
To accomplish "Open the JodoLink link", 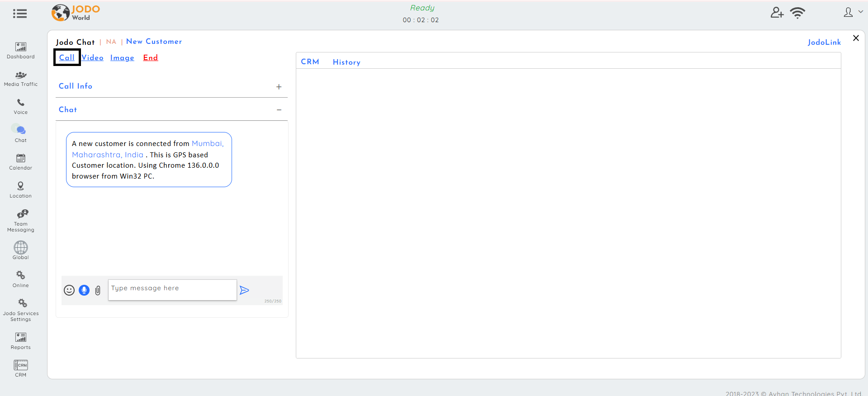I will (824, 42).
